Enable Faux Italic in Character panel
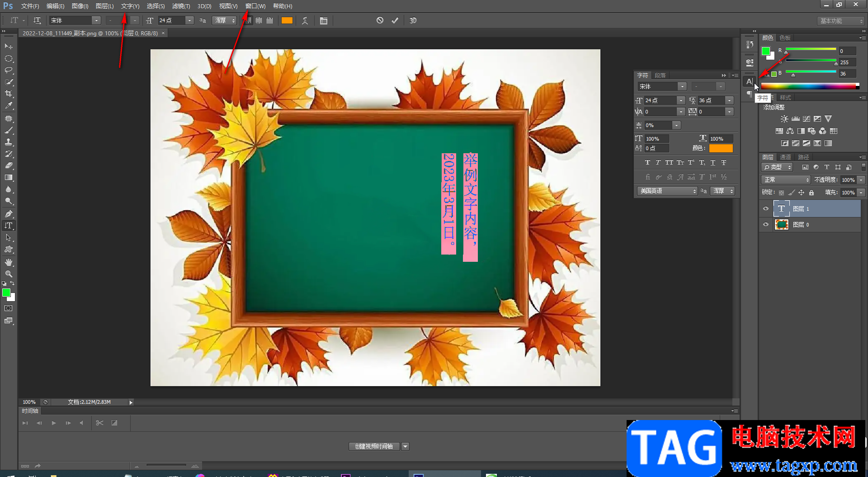The width and height of the screenshot is (868, 477). (658, 162)
